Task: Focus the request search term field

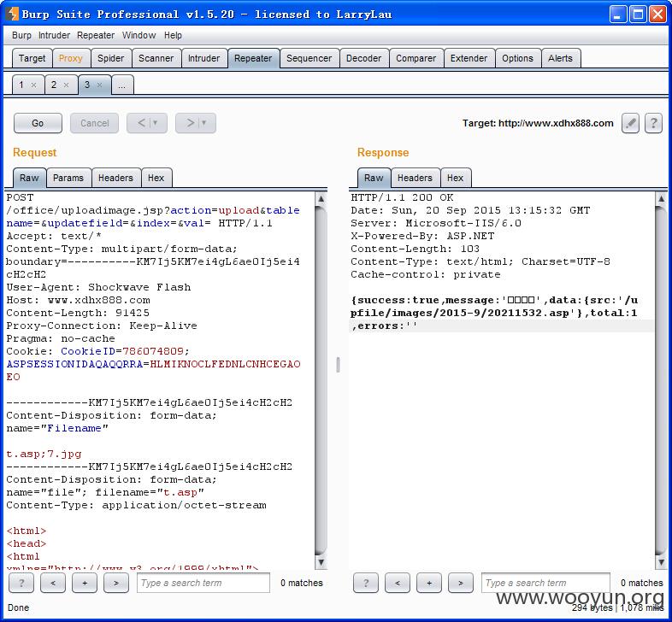Action: pyautogui.click(x=203, y=583)
